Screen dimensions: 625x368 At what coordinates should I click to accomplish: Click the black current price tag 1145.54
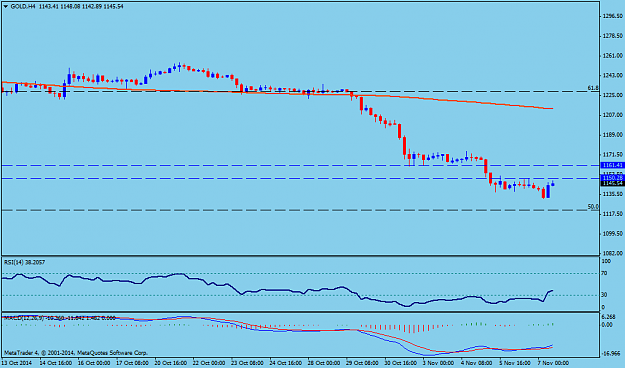point(613,183)
